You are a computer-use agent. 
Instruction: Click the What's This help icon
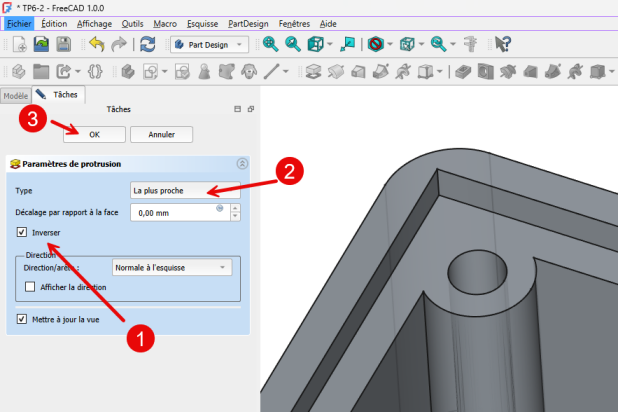pyautogui.click(x=503, y=44)
